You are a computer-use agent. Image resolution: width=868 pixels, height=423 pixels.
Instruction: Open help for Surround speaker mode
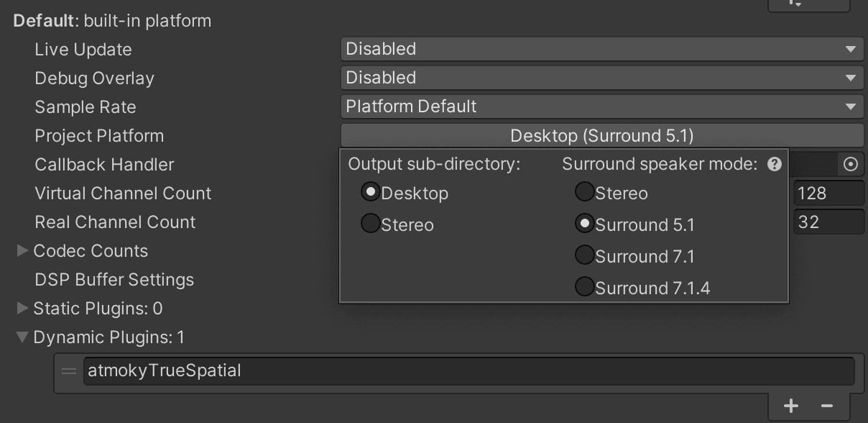[x=775, y=164]
